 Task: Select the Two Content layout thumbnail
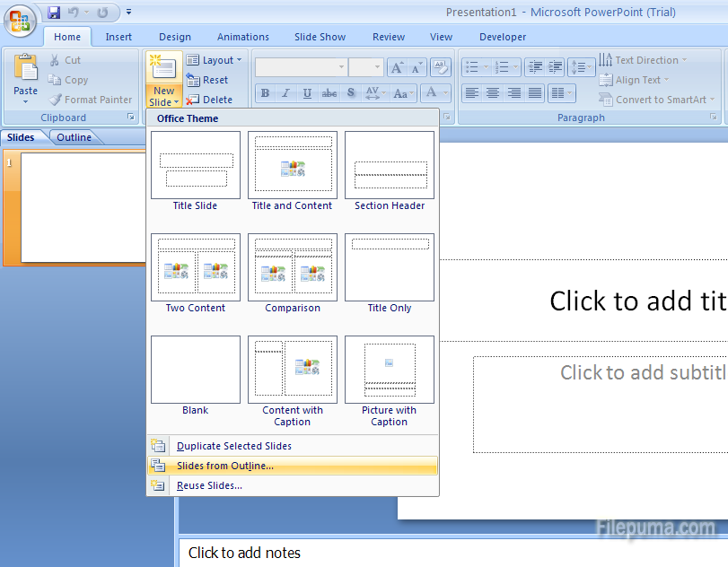(195, 267)
